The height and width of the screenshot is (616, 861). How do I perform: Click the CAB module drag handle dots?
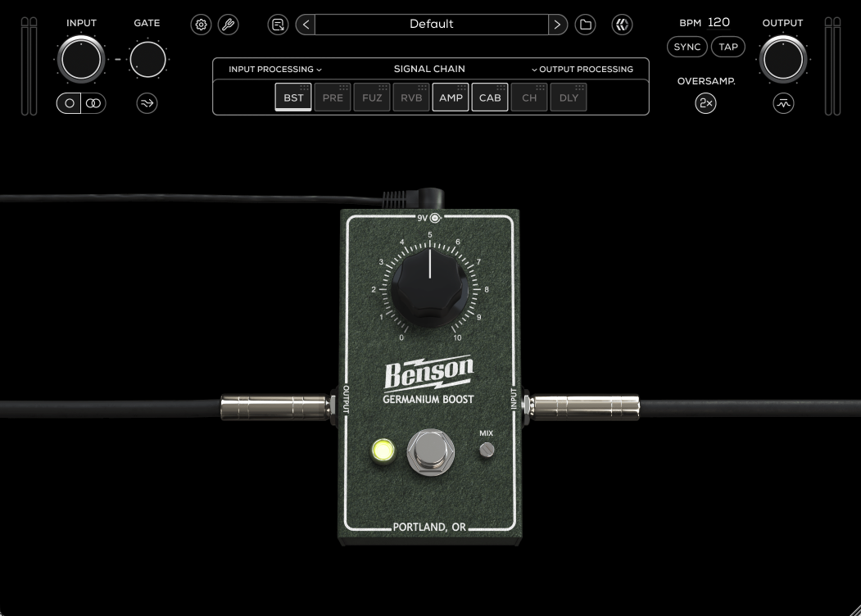point(501,88)
